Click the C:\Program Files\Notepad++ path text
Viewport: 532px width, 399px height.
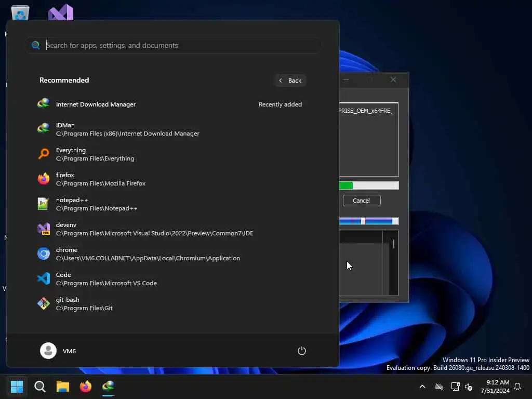tap(97, 208)
